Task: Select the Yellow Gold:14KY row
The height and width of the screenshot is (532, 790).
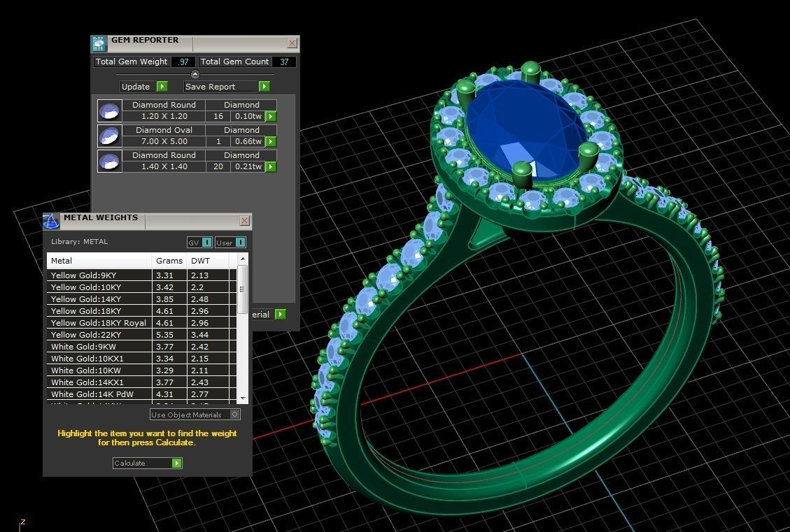Action: click(141, 299)
